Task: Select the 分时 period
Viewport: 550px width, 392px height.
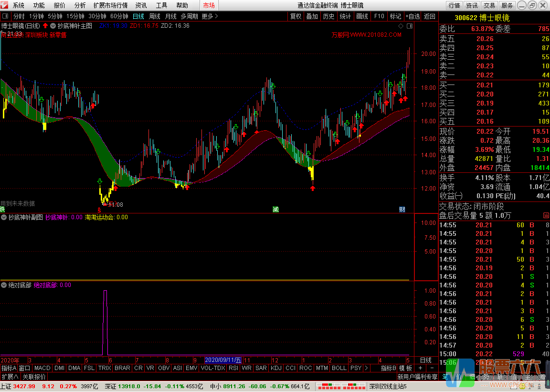Action: pyautogui.click(x=19, y=17)
